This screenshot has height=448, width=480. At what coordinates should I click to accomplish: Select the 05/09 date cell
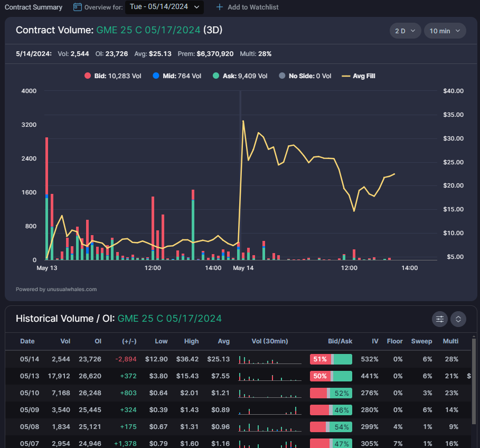pyautogui.click(x=30, y=410)
